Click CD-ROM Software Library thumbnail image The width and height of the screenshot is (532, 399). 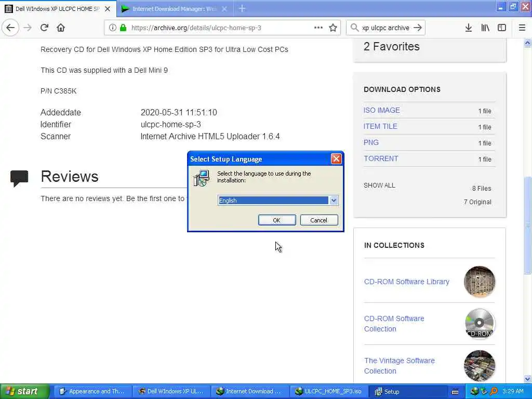click(480, 282)
